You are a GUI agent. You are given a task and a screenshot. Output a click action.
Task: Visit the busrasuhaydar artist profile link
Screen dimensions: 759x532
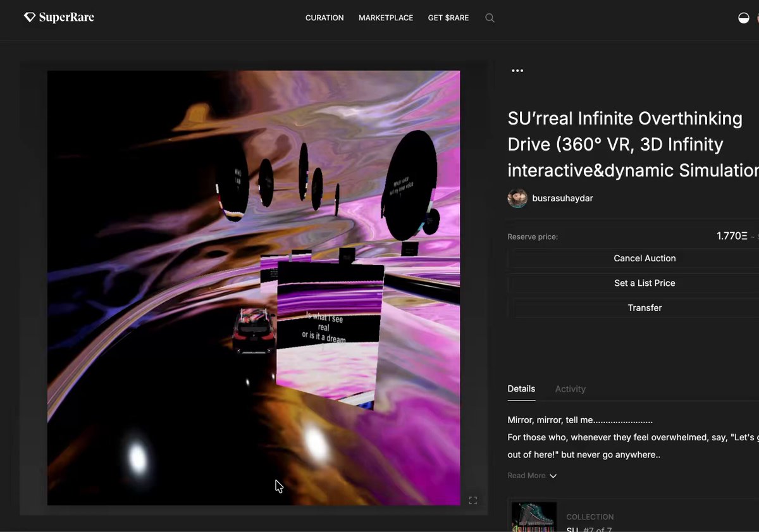563,198
